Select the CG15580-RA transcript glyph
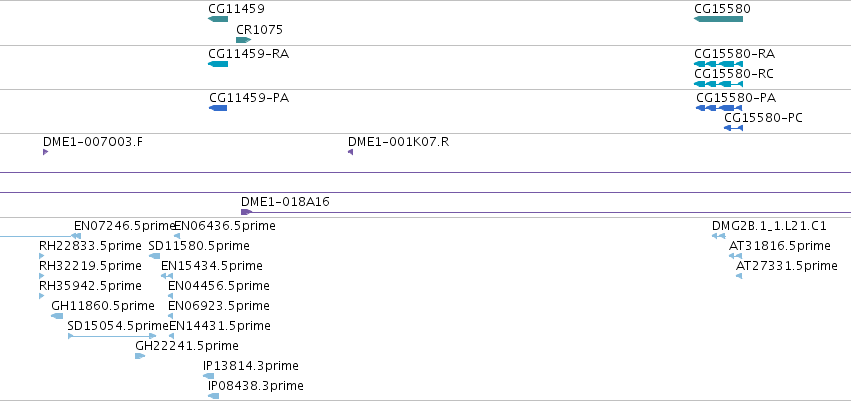 coord(719,64)
